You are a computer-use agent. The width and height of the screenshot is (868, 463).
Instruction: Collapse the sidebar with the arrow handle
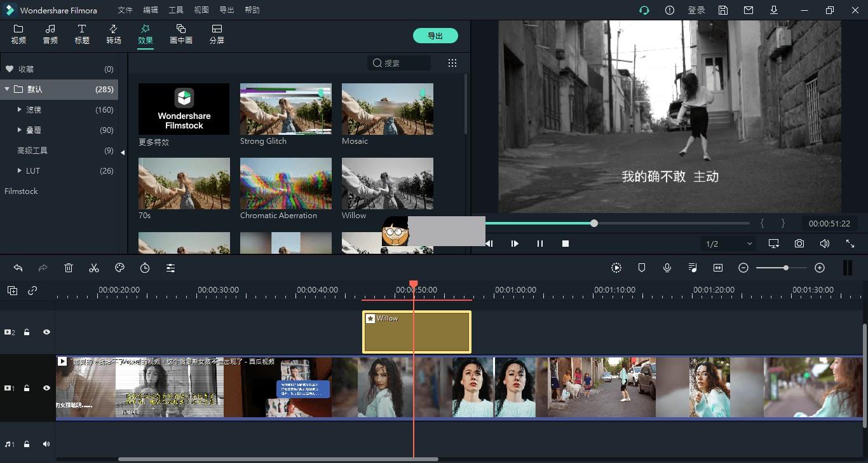pos(123,152)
